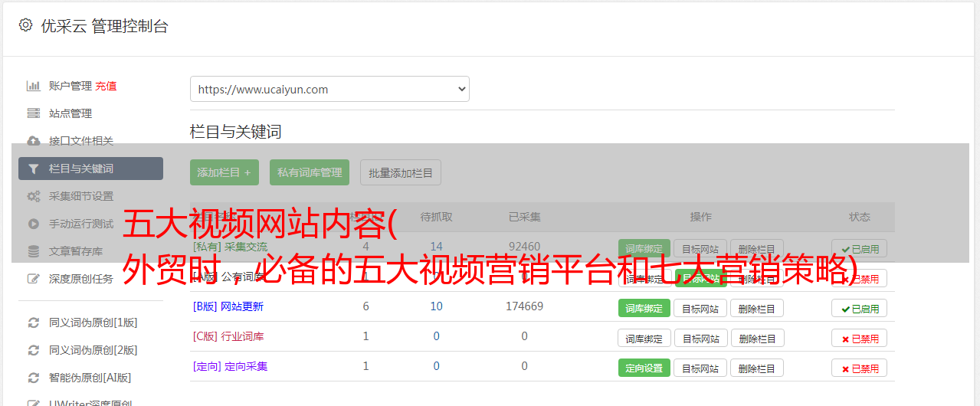
Task: Open the [定向] 定向采集 column link
Action: coord(231,366)
